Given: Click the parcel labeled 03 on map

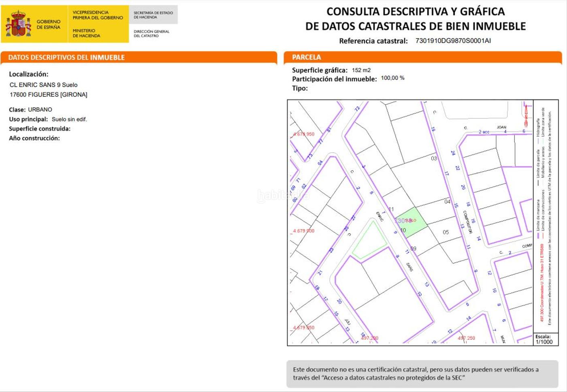Looking at the screenshot, I should tap(434, 158).
